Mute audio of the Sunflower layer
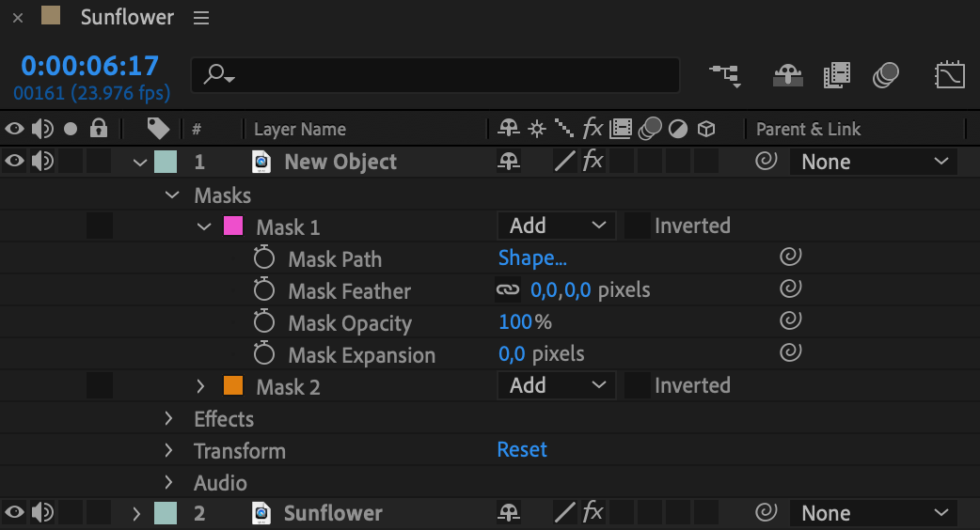 pos(42,513)
